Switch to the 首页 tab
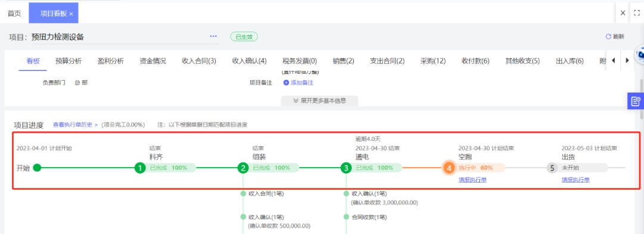The width and height of the screenshot is (644, 234). 14,14
